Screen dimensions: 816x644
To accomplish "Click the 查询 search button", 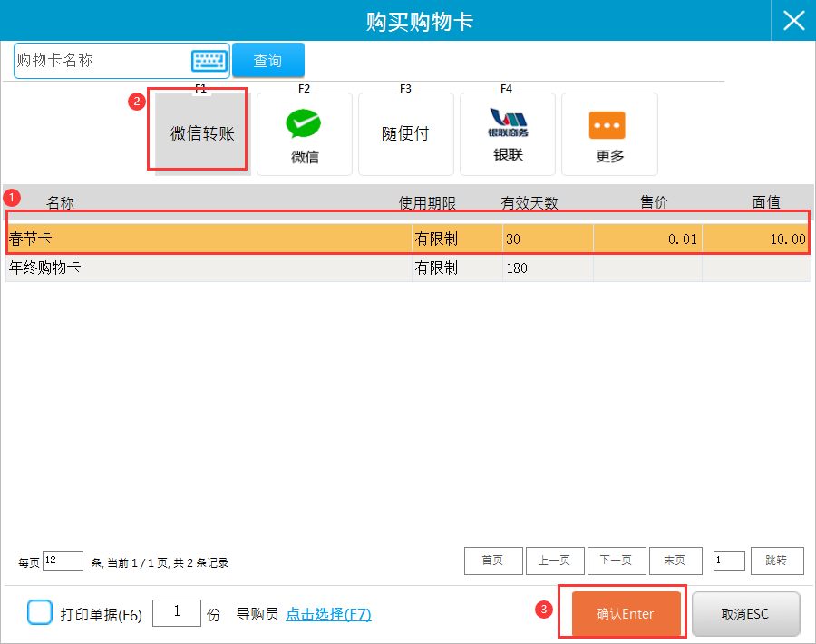I will tap(267, 61).
